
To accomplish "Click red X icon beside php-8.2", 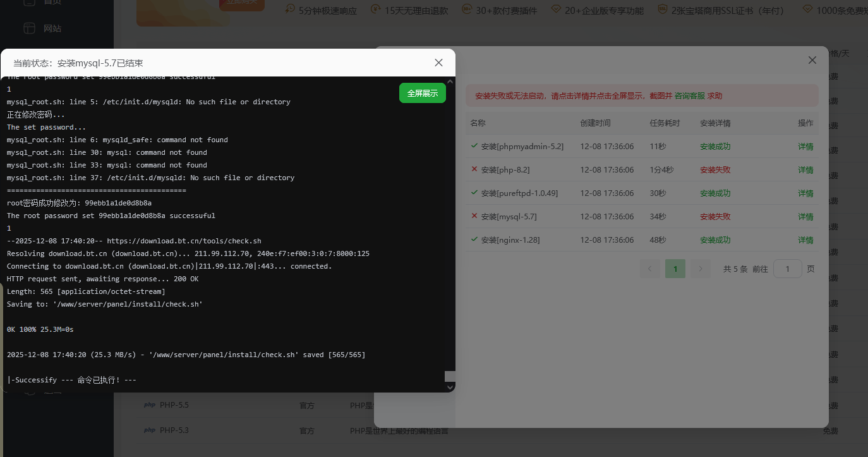I will coord(474,169).
